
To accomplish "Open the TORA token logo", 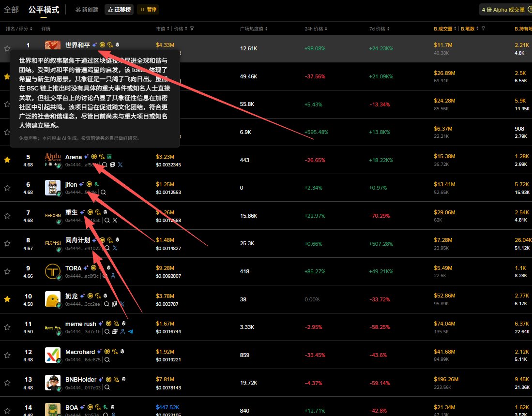I will (53, 271).
